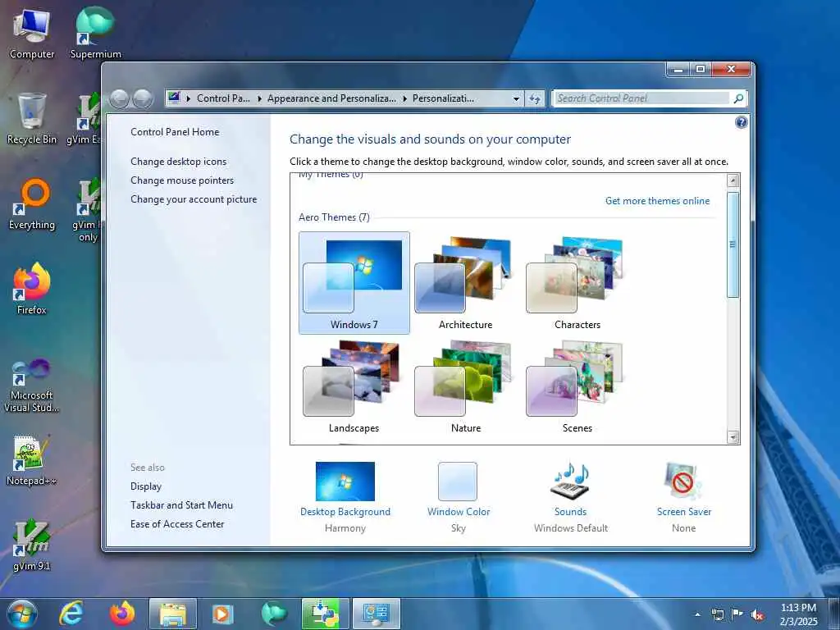Open Change mouse pointers link
Image resolution: width=840 pixels, height=630 pixels.
tap(182, 180)
